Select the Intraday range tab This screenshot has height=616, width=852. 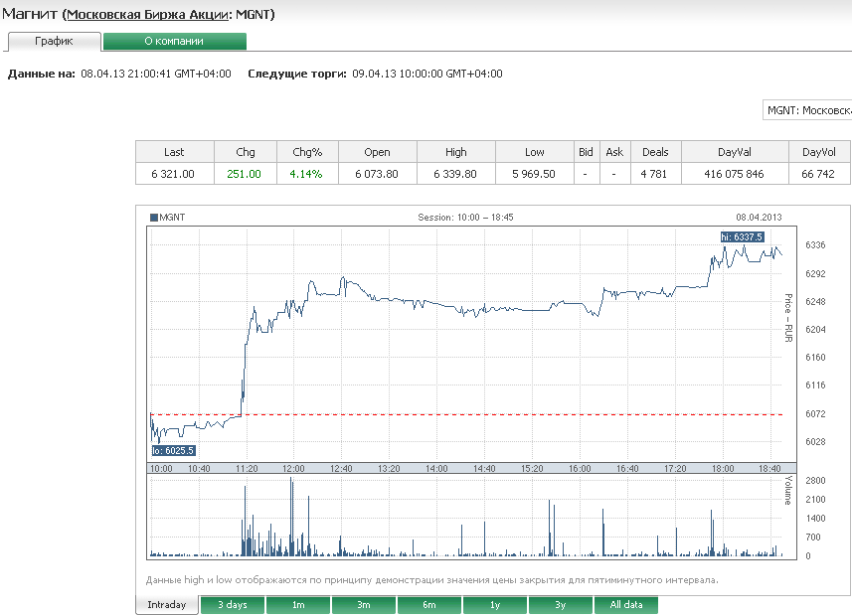[166, 605]
